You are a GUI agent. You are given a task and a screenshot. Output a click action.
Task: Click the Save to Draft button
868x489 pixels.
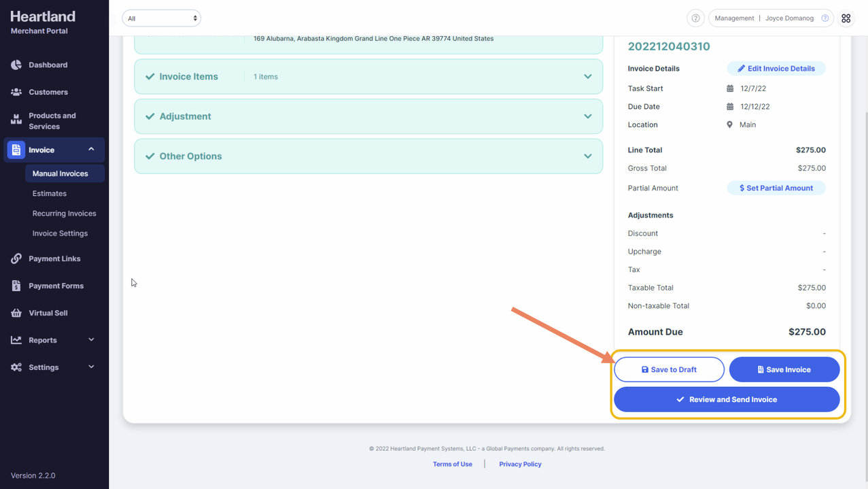coord(669,369)
